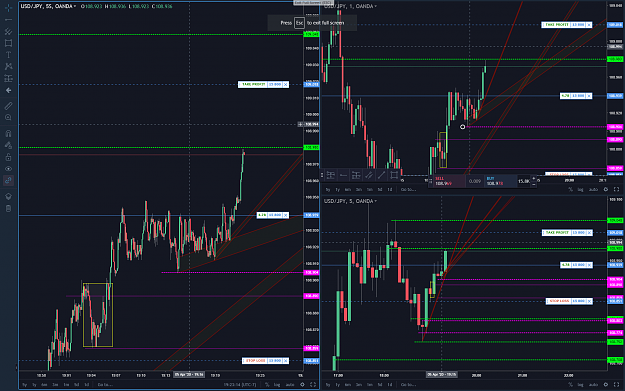The width and height of the screenshot is (625, 391).
Task: Select 5d range on top-right chart
Action: (x=379, y=189)
